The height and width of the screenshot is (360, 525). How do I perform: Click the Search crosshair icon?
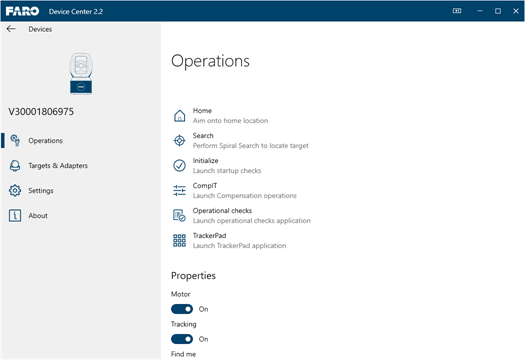tap(179, 141)
